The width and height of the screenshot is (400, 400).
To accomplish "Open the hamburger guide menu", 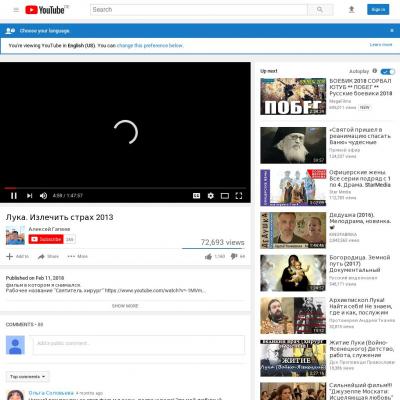I will click(16, 10).
